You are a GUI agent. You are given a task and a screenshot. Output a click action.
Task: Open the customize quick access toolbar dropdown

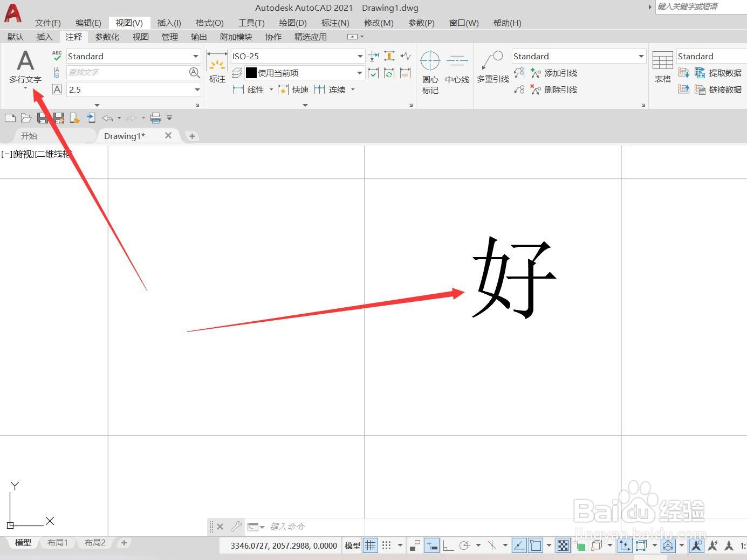click(169, 118)
